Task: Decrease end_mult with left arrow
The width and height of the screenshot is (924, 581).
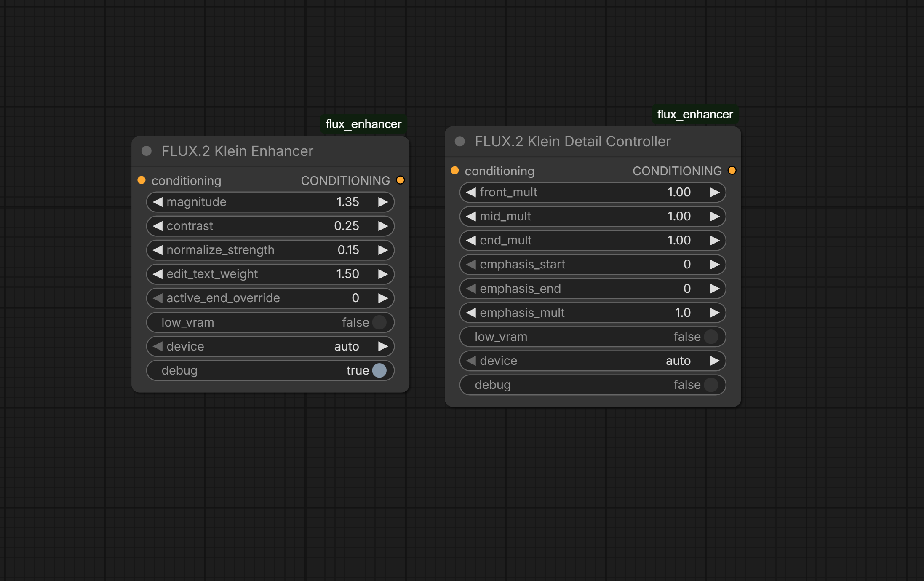Action: click(x=471, y=240)
